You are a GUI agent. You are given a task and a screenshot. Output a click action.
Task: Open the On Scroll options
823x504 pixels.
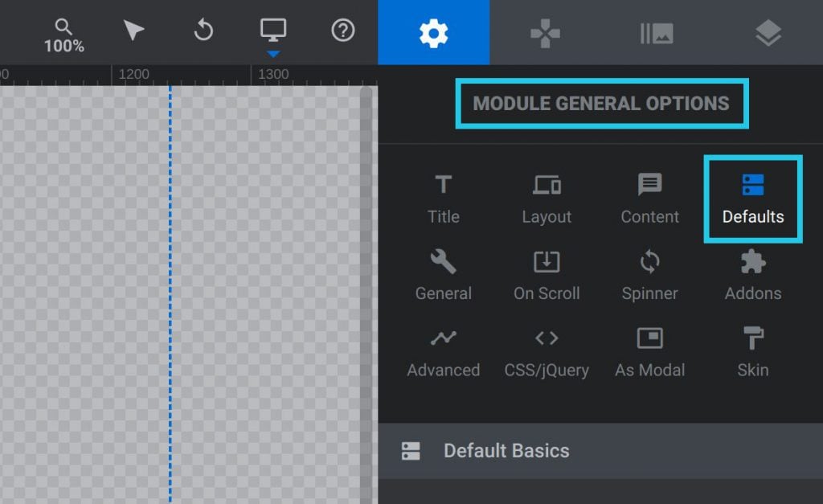tap(546, 273)
